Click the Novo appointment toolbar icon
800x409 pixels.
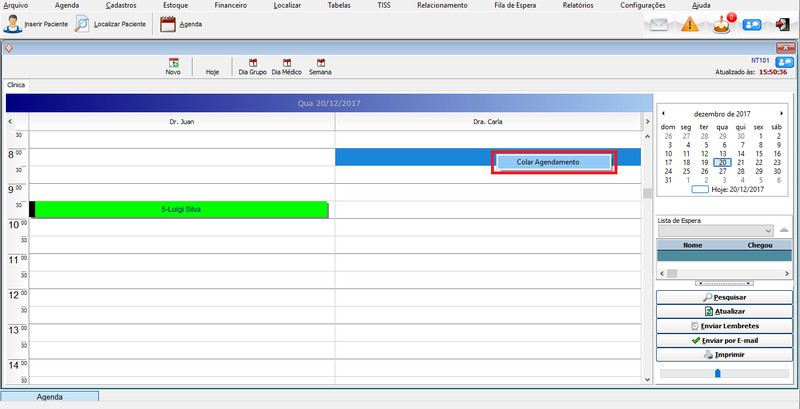[x=173, y=66]
